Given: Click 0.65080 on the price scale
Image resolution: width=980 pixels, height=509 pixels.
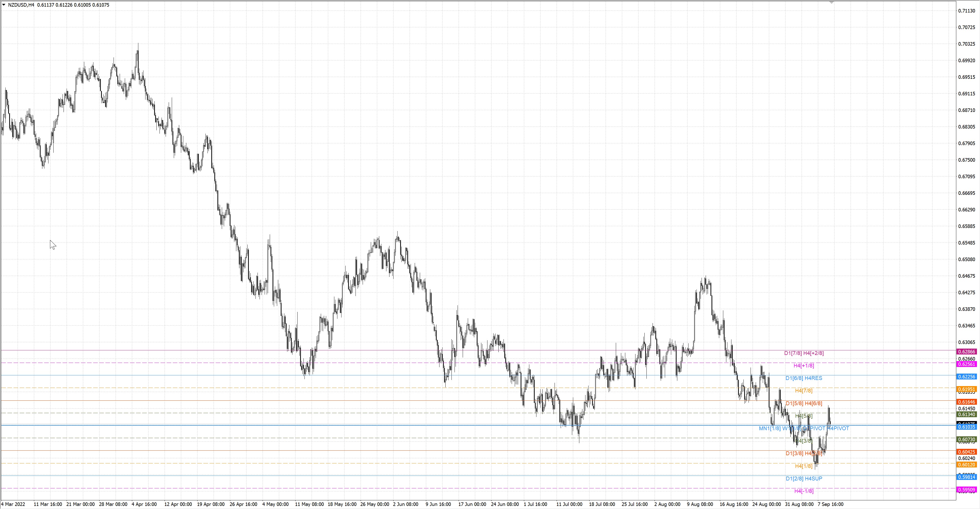Looking at the screenshot, I should (967, 260).
